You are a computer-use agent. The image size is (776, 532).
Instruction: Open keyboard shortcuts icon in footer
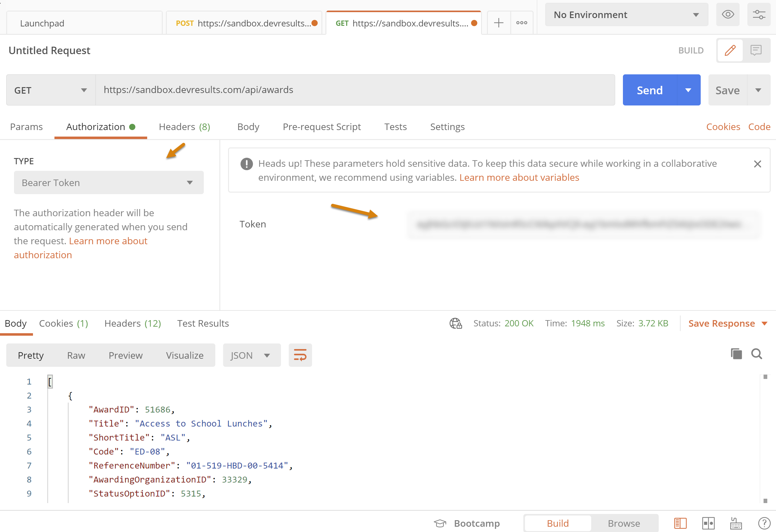736,523
